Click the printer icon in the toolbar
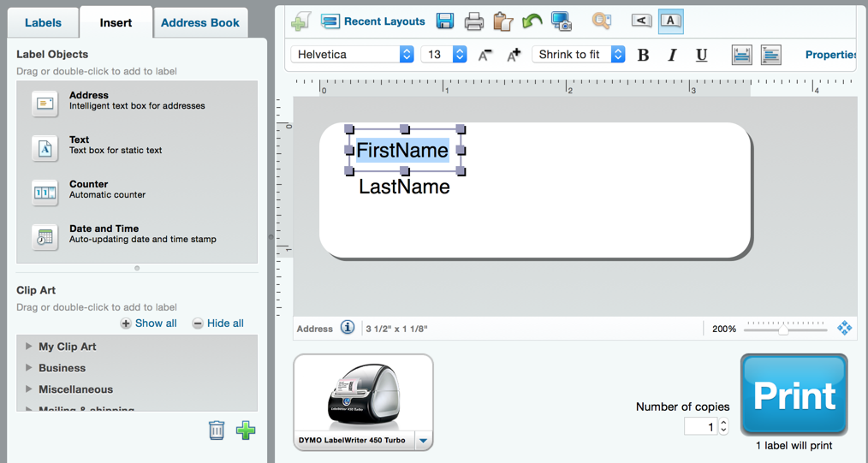The height and width of the screenshot is (463, 868). point(474,21)
